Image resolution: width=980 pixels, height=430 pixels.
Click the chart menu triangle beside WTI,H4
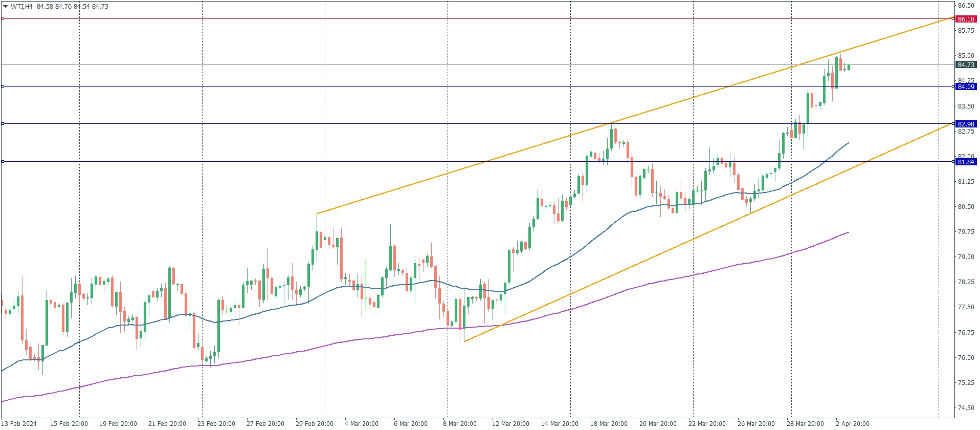5,7
